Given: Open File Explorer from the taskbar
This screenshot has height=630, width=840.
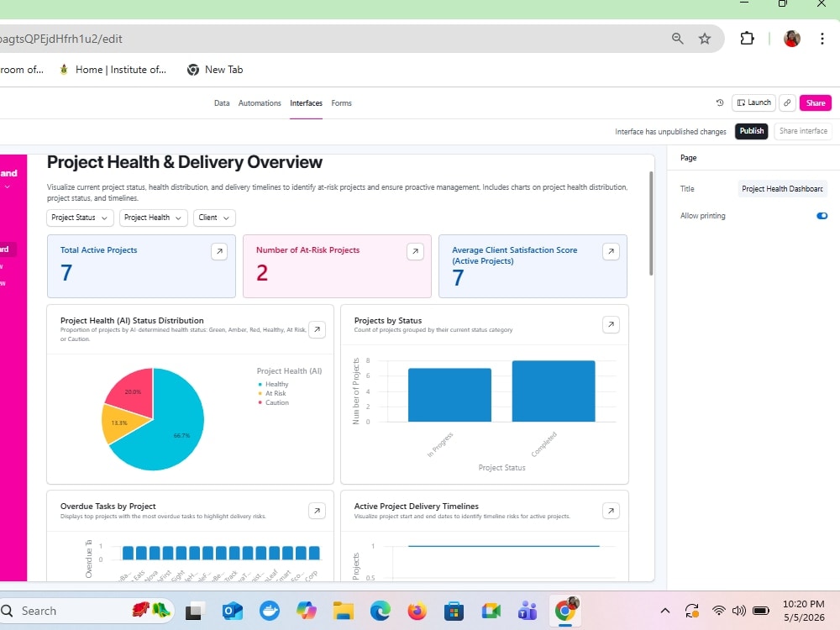Looking at the screenshot, I should tap(343, 611).
